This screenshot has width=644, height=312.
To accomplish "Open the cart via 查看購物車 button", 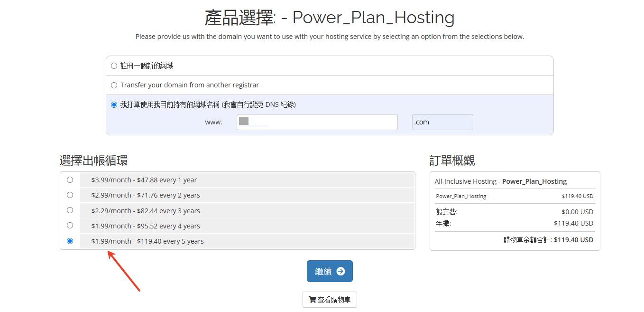I will point(330,300).
